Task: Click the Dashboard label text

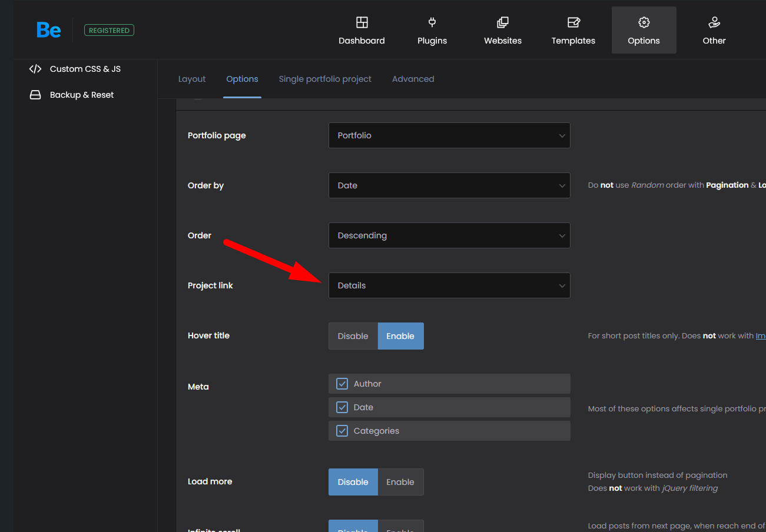Action: tap(362, 41)
